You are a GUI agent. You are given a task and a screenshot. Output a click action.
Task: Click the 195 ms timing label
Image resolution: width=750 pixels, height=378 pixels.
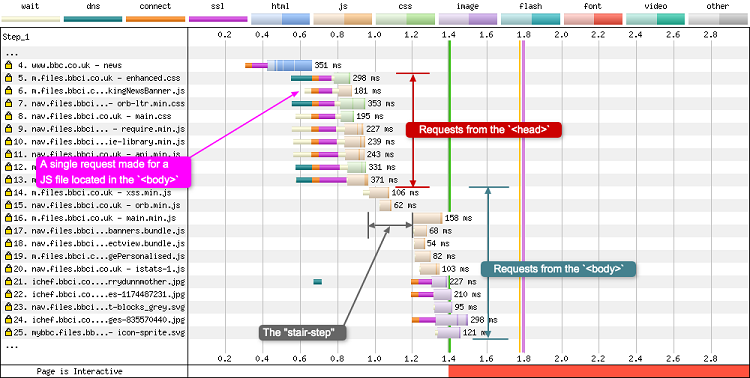tap(370, 116)
